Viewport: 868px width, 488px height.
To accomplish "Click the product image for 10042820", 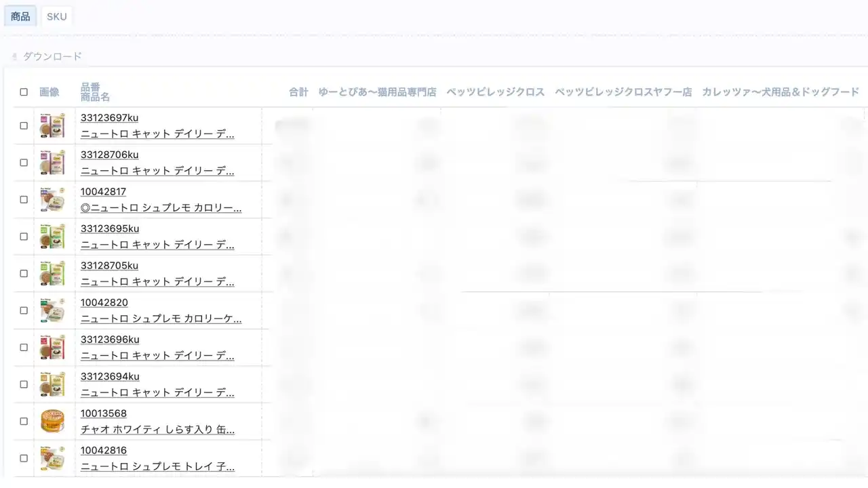I will pos(53,310).
